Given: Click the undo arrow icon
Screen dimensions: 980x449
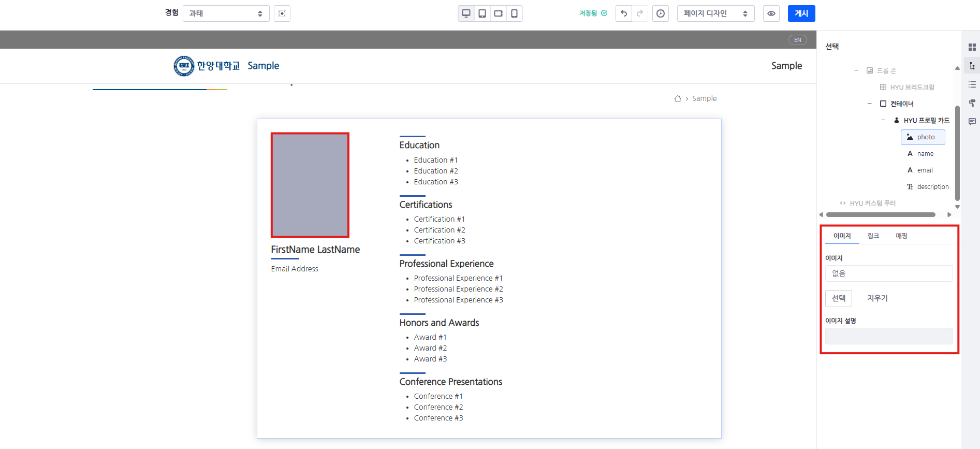Looking at the screenshot, I should point(624,13).
